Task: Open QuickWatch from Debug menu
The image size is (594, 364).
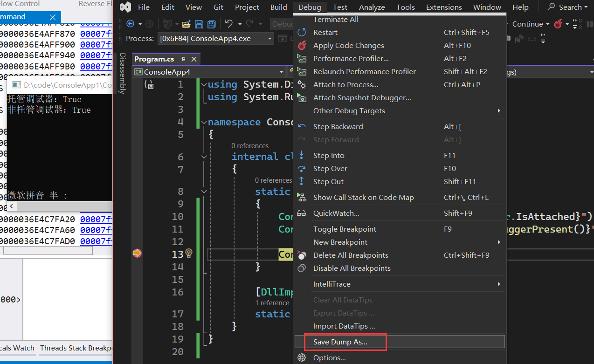Action: click(400, 213)
